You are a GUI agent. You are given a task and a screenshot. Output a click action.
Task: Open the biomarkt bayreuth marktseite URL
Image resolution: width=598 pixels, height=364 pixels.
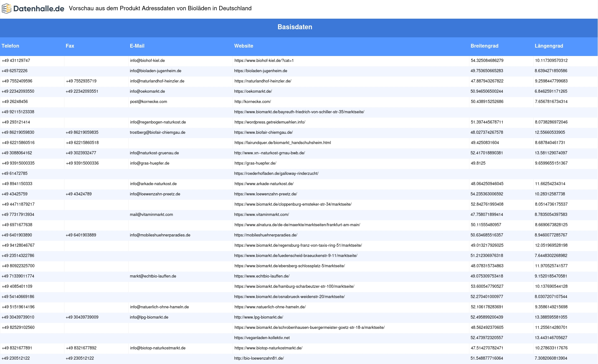point(299,112)
